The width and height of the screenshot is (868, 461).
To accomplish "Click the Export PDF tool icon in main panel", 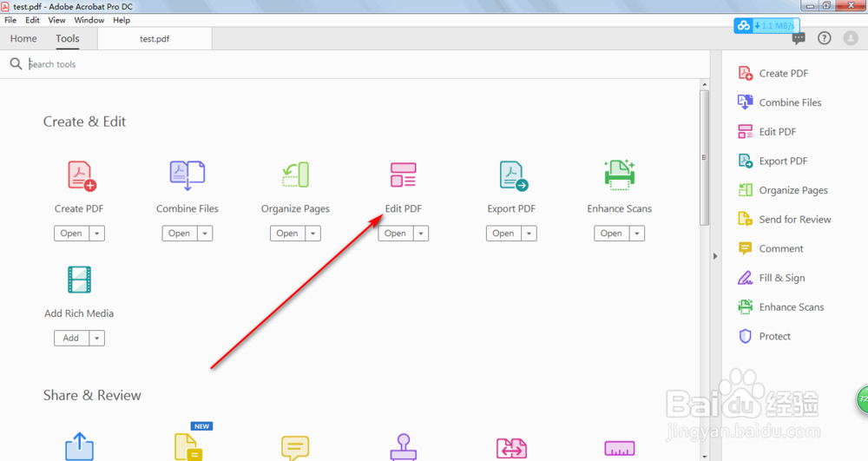I will pos(513,176).
